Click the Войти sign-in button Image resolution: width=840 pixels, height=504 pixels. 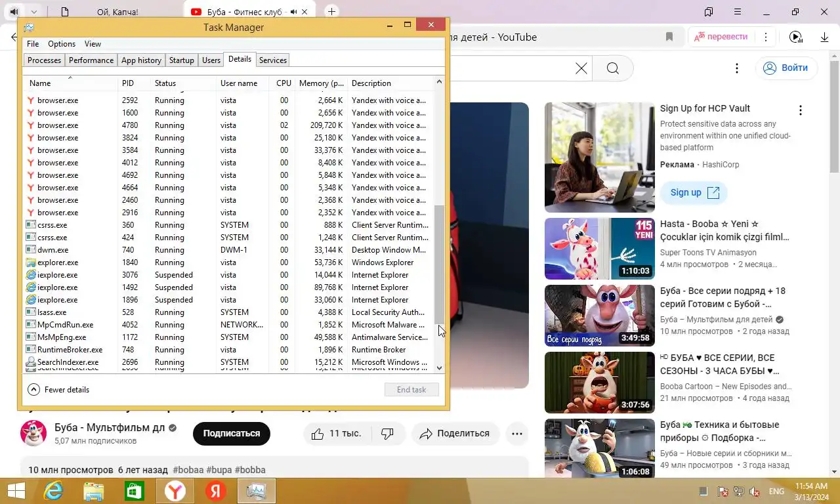coord(786,68)
